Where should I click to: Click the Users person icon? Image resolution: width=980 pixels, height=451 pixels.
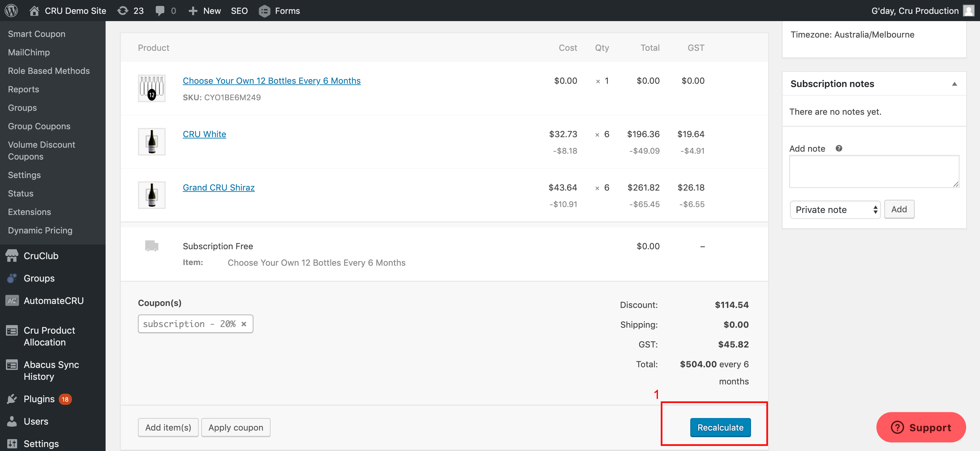[12, 421]
